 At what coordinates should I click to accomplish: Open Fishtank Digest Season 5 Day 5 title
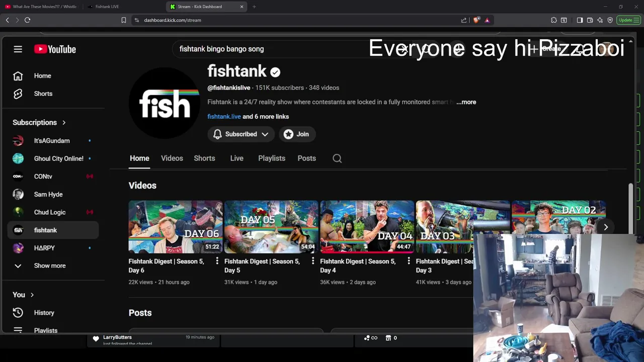(x=262, y=266)
